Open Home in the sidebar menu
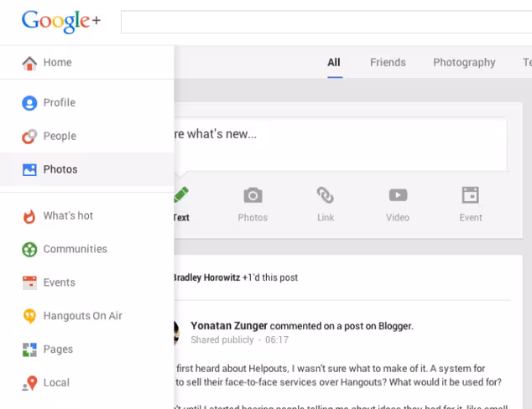532x409 pixels. coord(87,63)
